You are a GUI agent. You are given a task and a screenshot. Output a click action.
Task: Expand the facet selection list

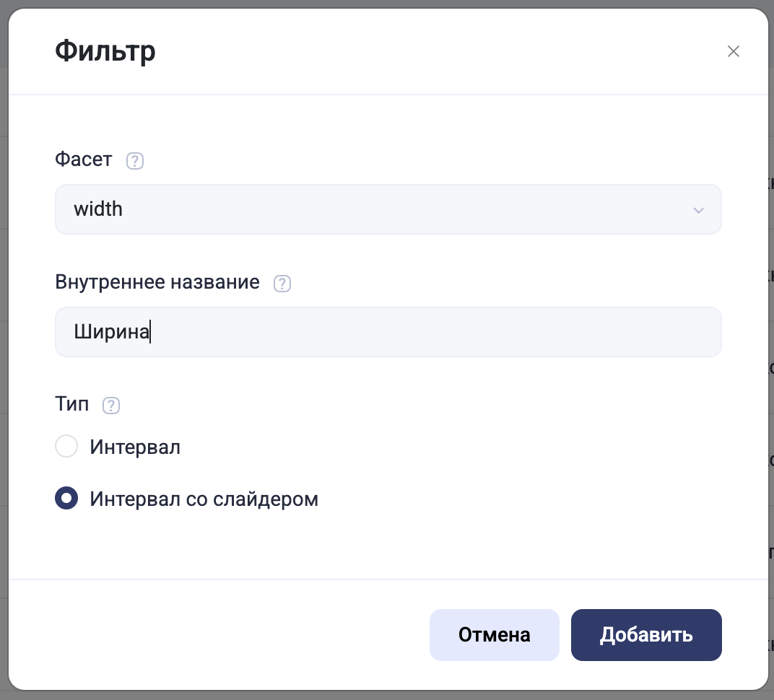point(388,209)
